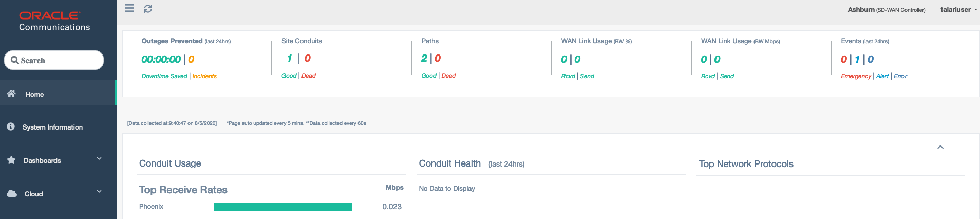Expand the Dashboards submenu chevron
This screenshot has width=980, height=219.
point(99,158)
